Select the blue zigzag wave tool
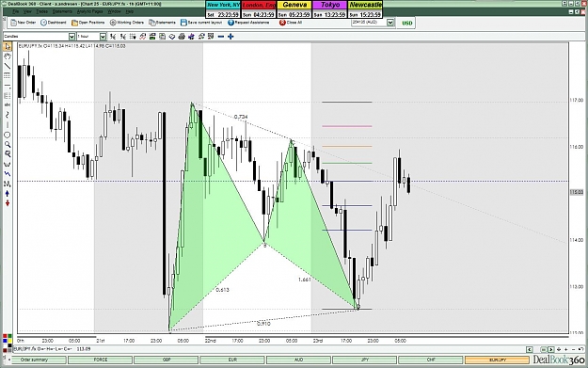 click(x=8, y=174)
